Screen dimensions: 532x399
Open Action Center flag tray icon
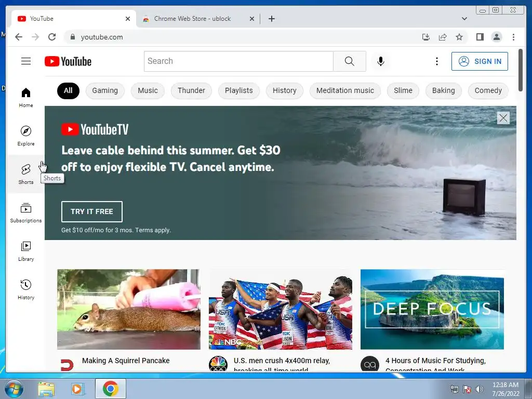pyautogui.click(x=467, y=389)
